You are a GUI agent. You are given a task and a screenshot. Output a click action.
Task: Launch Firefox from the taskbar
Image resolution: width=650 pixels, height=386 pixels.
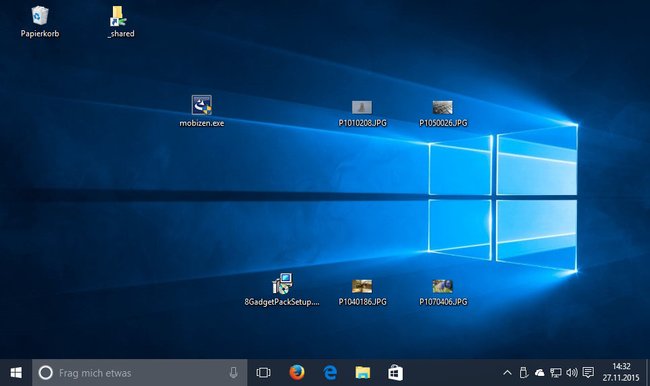point(297,373)
